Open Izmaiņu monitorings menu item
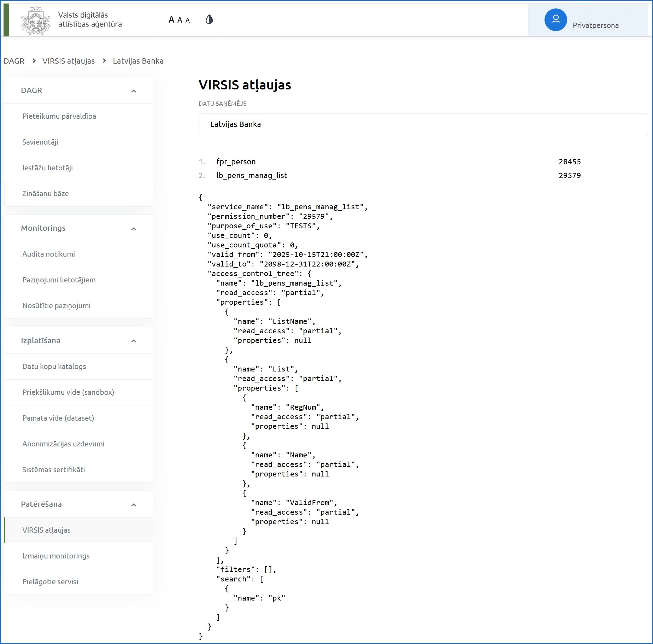 (78, 556)
